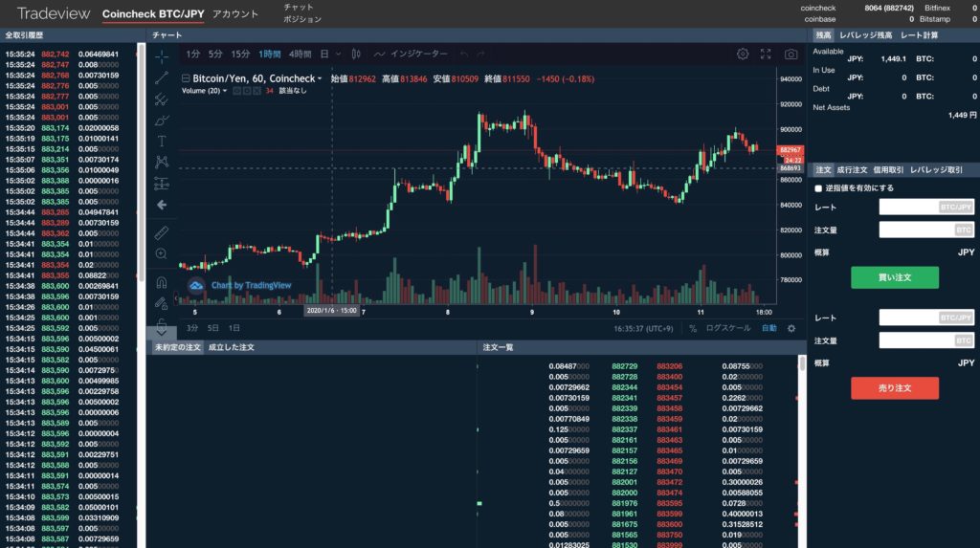The image size is (980, 548).
Task: Toggle 自動 auto scale on the chart
Action: click(x=768, y=328)
